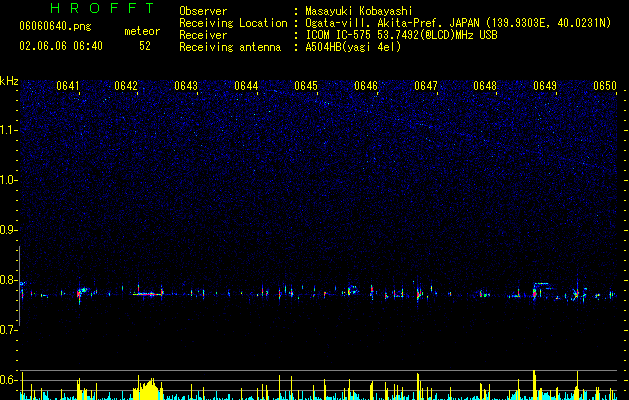This screenshot has width=629, height=400.
Task: Click the A504HB(yagi 4el) antenna text
Action: coord(353,47)
